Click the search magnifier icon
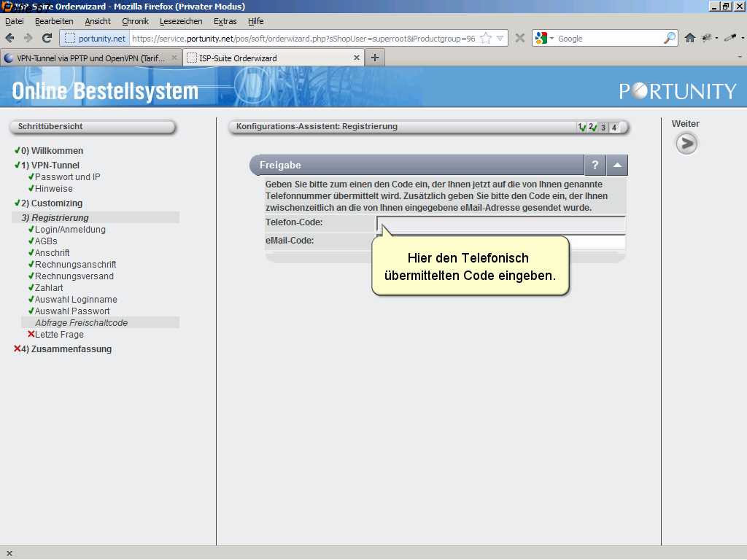The height and width of the screenshot is (560, 747). click(x=669, y=38)
